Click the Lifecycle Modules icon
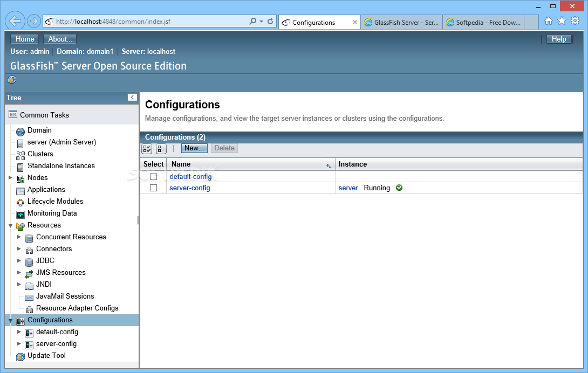The height and width of the screenshot is (373, 588). point(20,203)
